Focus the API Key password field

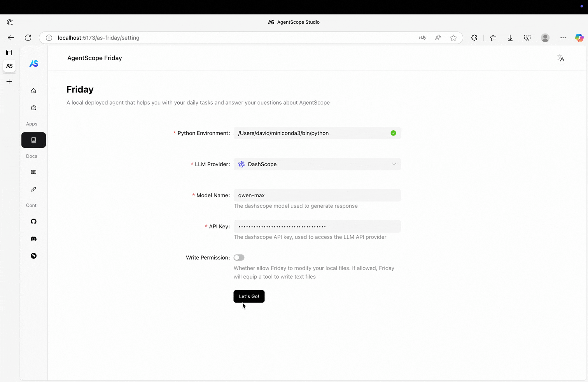[317, 226]
